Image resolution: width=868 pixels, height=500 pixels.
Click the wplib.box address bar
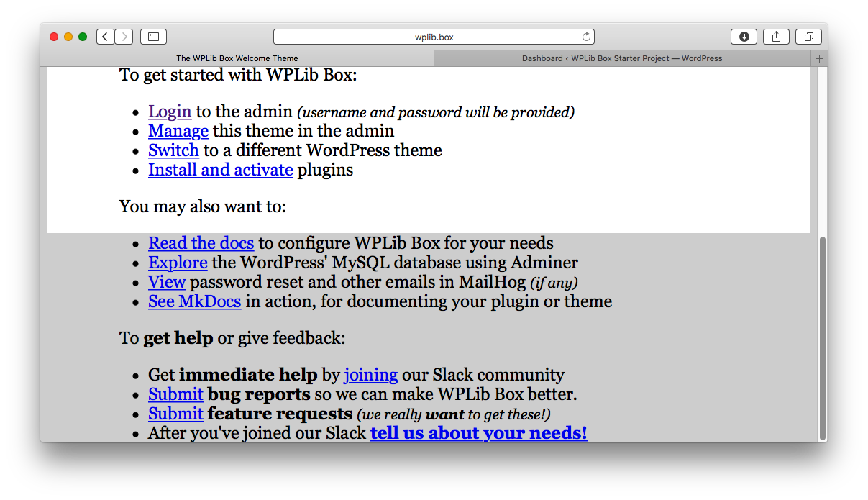434,37
